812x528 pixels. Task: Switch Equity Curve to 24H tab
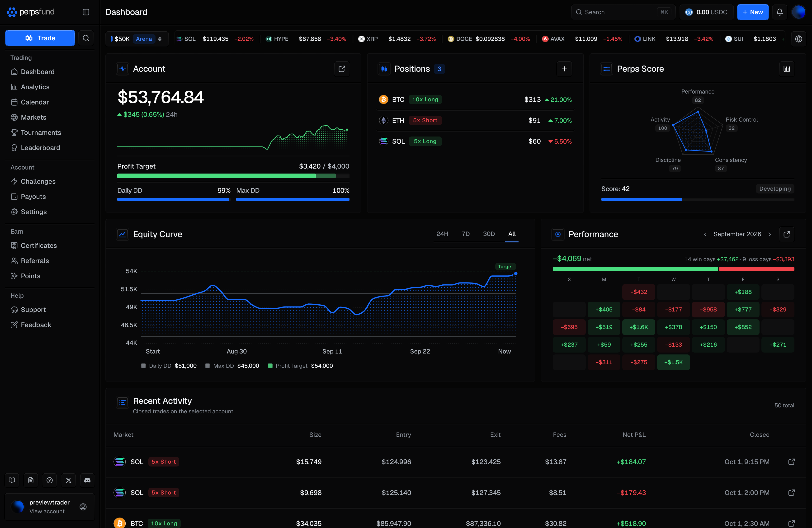click(442, 234)
